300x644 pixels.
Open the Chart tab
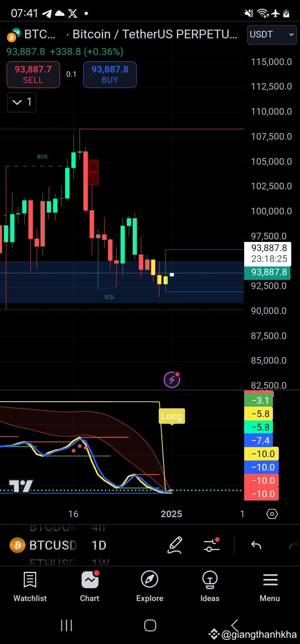90,587
